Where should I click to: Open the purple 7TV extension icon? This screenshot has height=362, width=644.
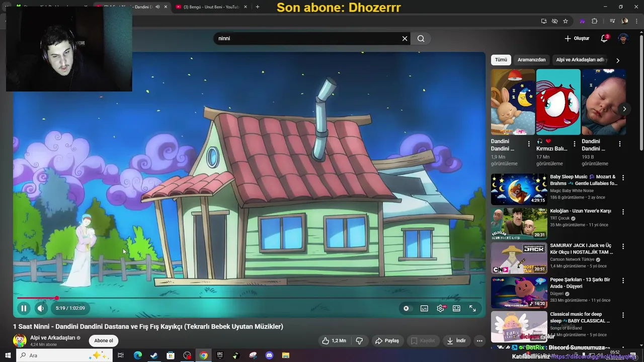click(582, 21)
